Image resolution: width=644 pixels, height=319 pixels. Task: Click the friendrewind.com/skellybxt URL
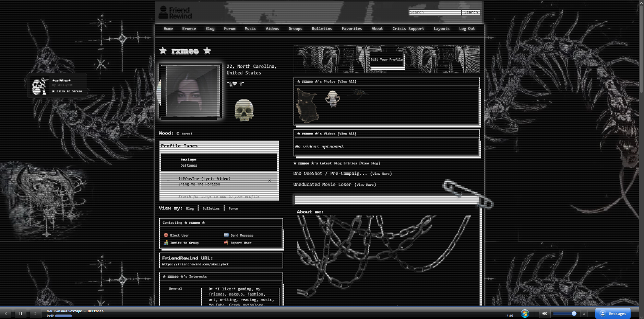pos(195,264)
